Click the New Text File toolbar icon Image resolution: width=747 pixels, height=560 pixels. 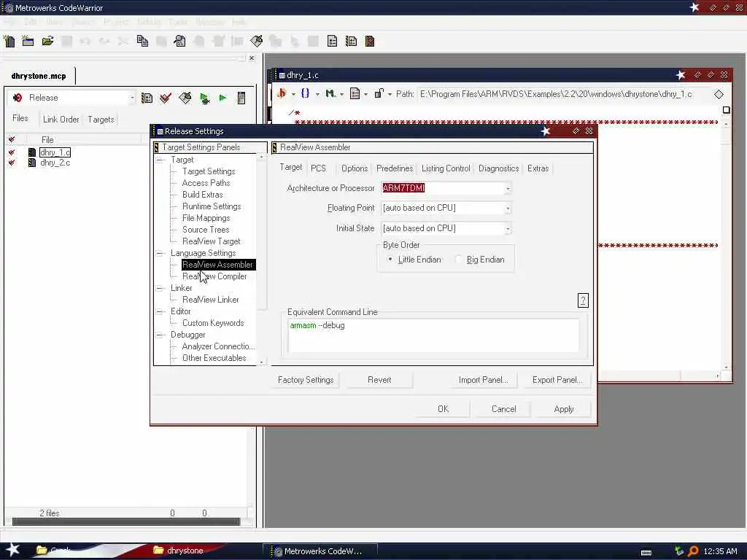9,42
